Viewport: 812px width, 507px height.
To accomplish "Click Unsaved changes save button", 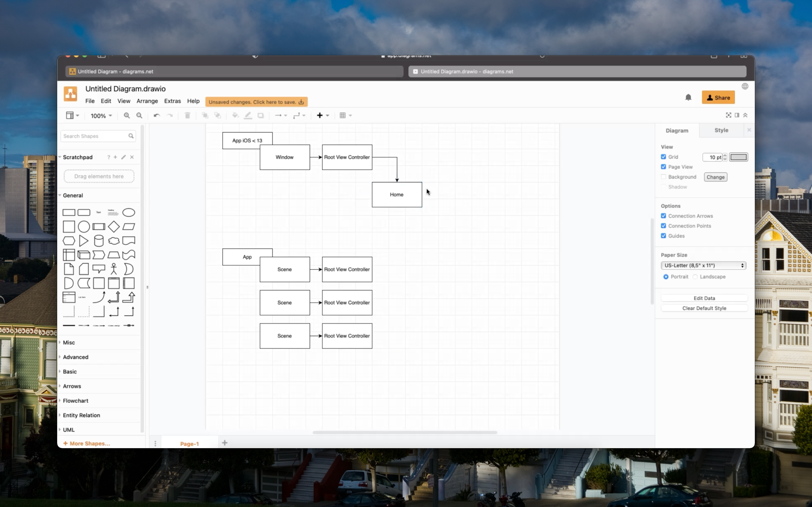I will pyautogui.click(x=256, y=102).
